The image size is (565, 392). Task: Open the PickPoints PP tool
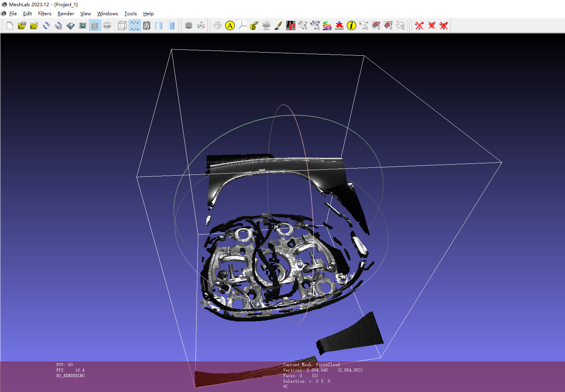291,25
